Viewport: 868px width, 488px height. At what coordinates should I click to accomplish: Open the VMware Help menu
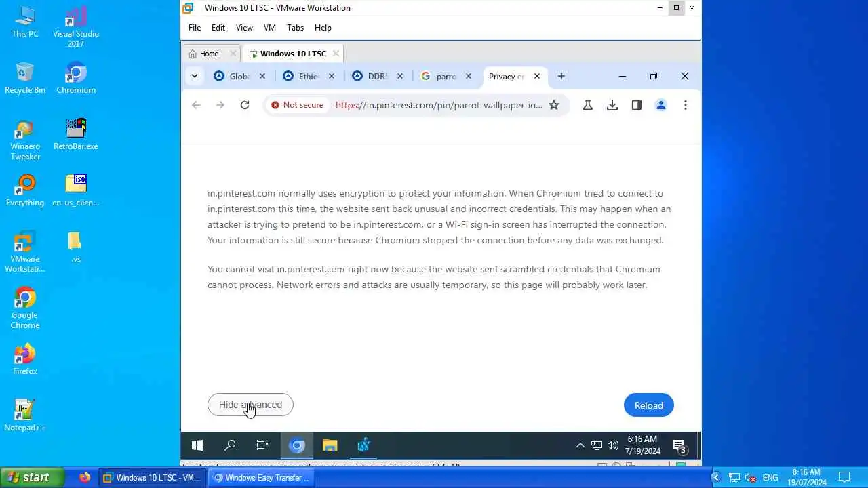tap(323, 28)
